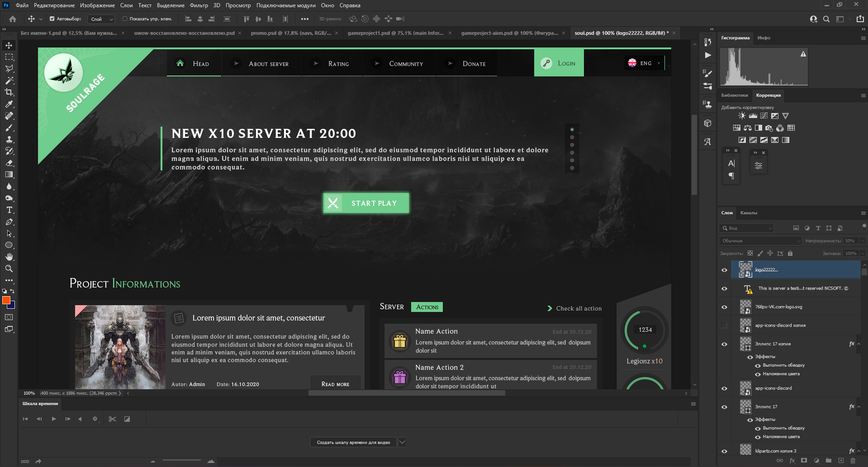The width and height of the screenshot is (868, 467).
Task: Select the Crop tool
Action: coord(9,92)
